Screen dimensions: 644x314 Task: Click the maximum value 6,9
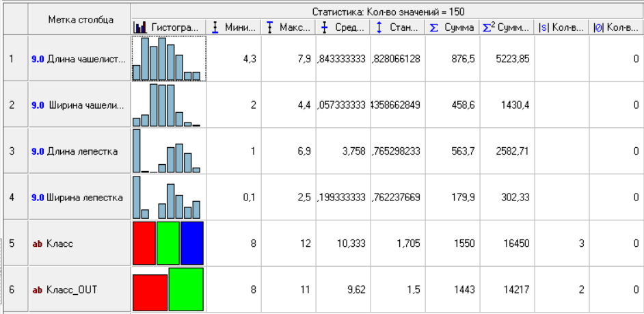[304, 152]
